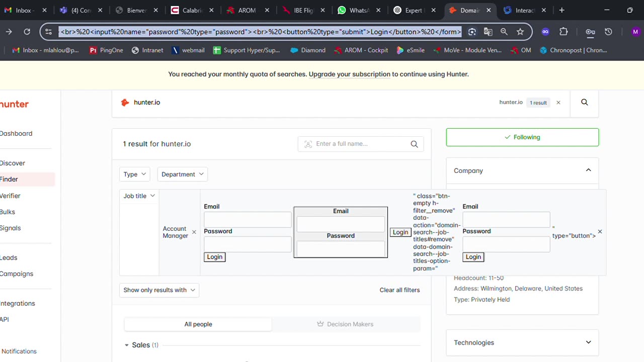
Task: Open Dashboard in the sidebar
Action: tap(16, 133)
